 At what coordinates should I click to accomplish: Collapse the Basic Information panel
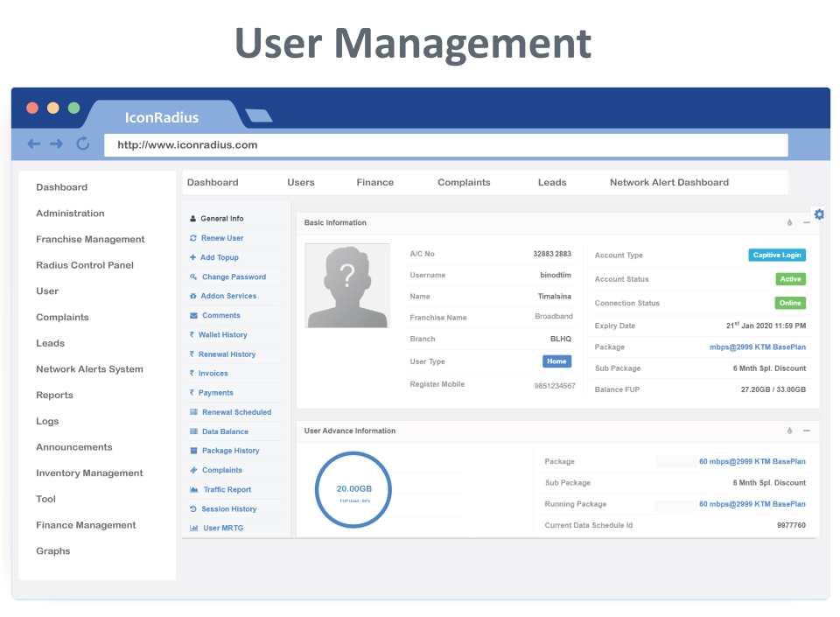pyautogui.click(x=806, y=222)
